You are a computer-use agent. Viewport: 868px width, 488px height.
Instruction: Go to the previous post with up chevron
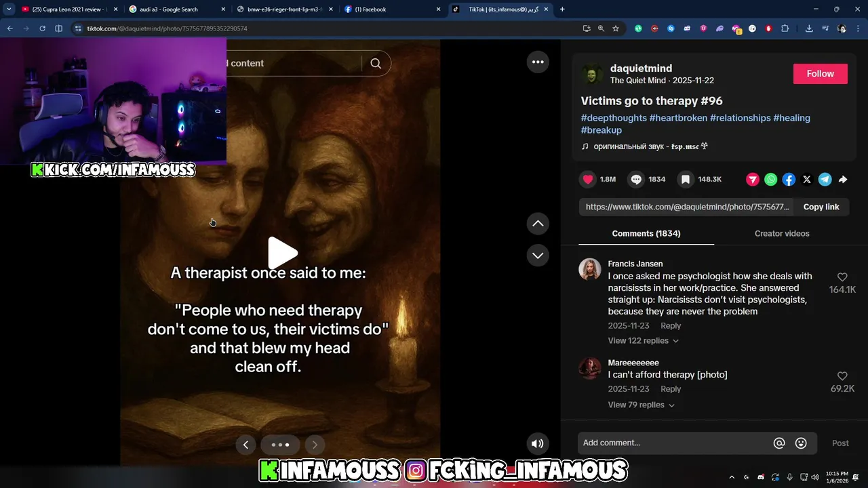coord(538,224)
